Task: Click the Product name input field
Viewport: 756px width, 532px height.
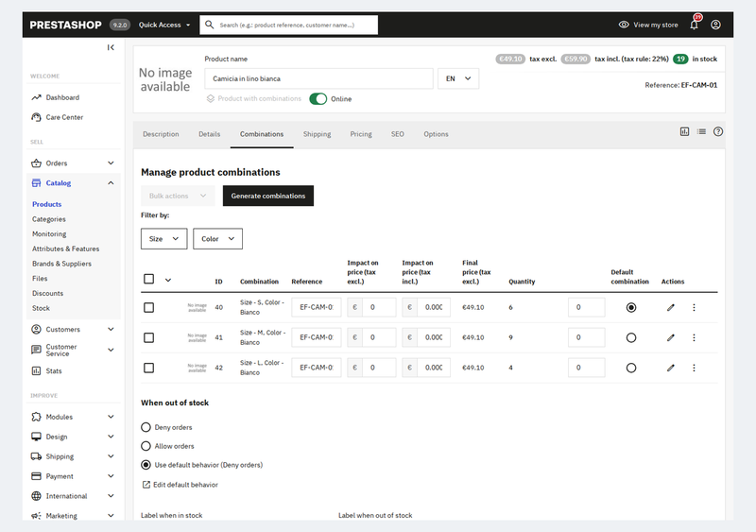Action: 318,78
